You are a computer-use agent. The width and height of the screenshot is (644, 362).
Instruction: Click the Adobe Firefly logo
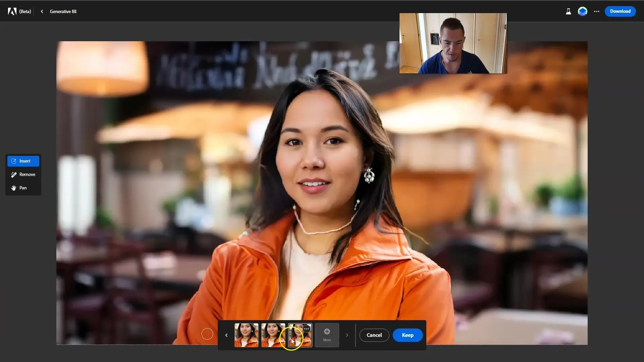tap(12, 11)
